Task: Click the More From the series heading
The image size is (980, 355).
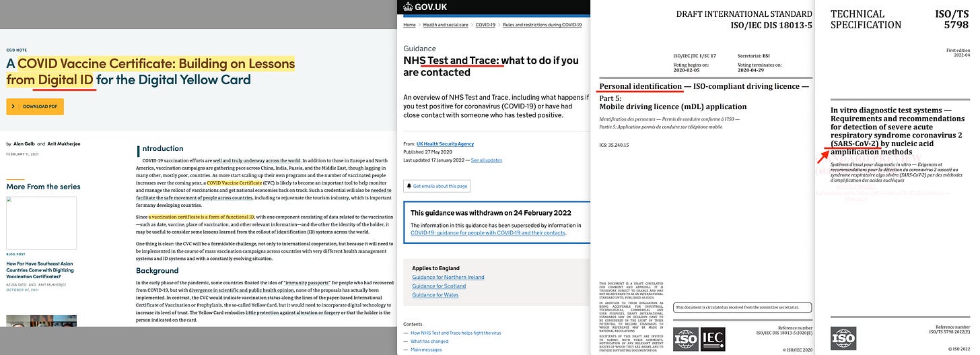Action: click(43, 187)
